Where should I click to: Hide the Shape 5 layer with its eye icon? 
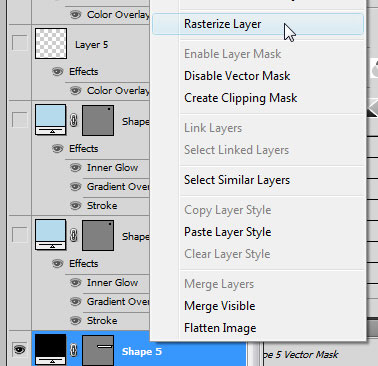tap(19, 349)
